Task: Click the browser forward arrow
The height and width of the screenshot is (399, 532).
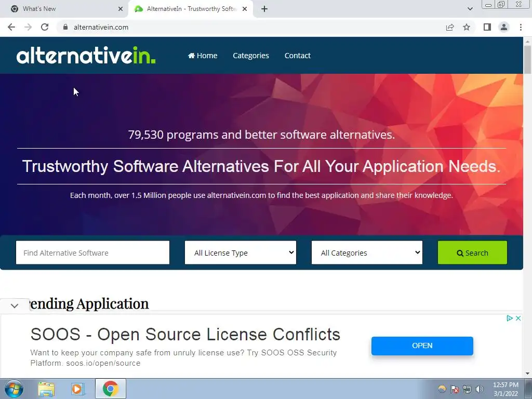Action: (28, 27)
